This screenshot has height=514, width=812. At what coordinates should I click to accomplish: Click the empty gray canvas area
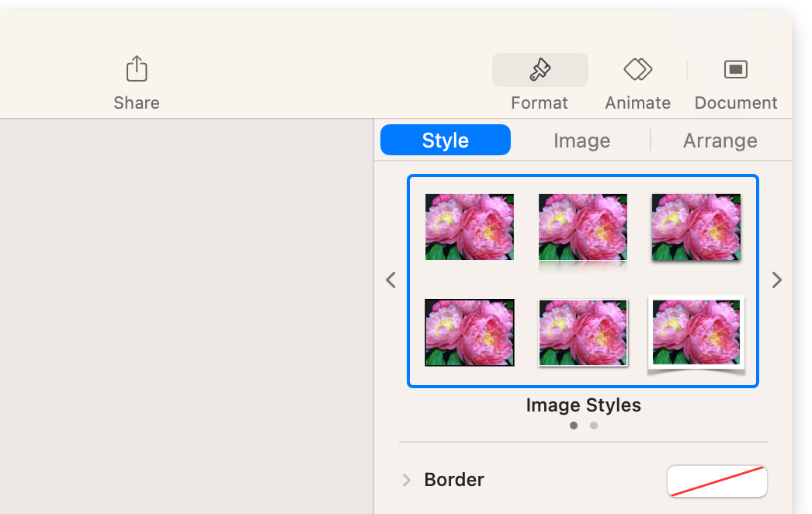click(186, 311)
